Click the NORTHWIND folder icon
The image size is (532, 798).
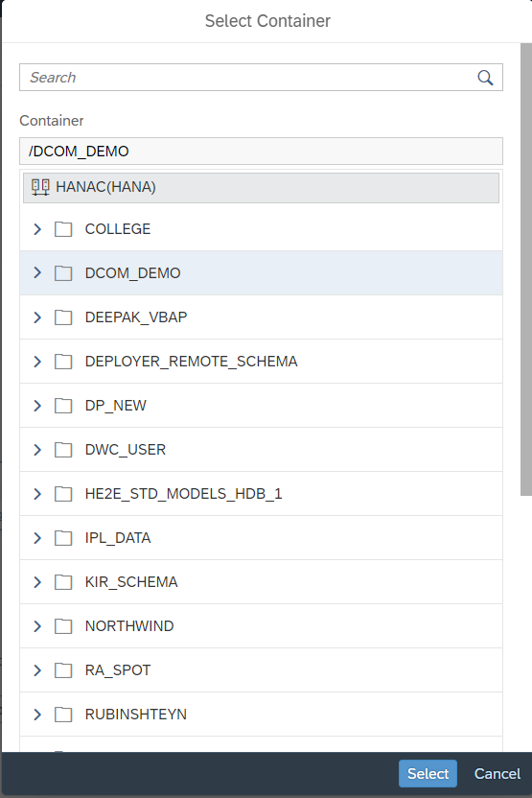(x=63, y=626)
